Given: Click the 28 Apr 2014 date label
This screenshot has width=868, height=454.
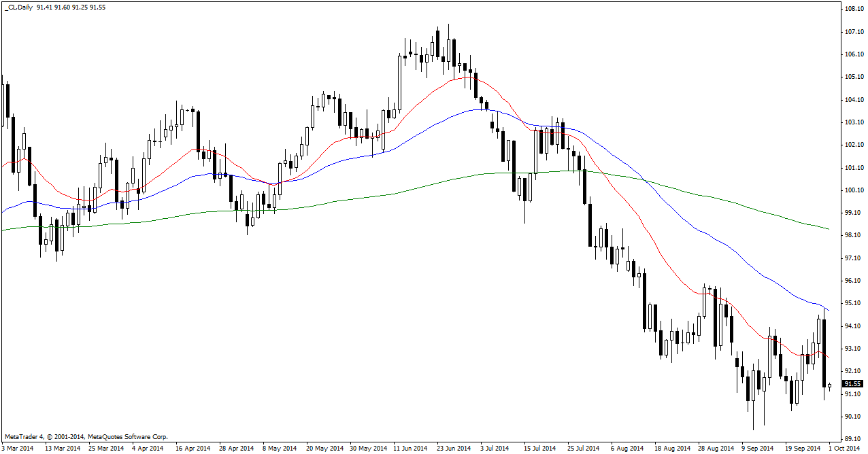Looking at the screenshot, I should [x=235, y=449].
